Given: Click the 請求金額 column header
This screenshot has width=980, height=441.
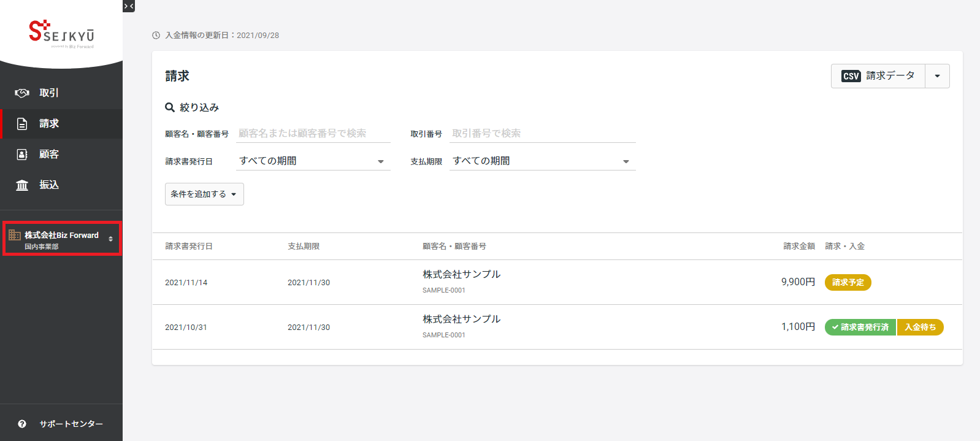Looking at the screenshot, I should click(x=799, y=246).
